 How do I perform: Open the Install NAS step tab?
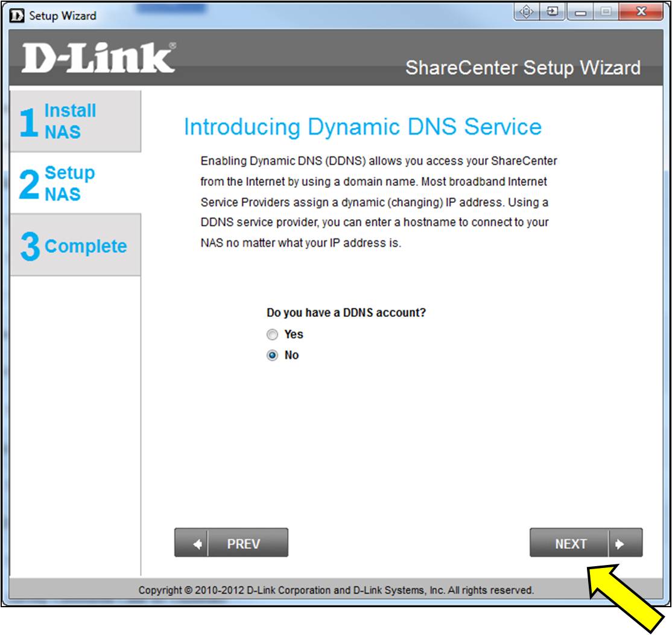tap(75, 121)
